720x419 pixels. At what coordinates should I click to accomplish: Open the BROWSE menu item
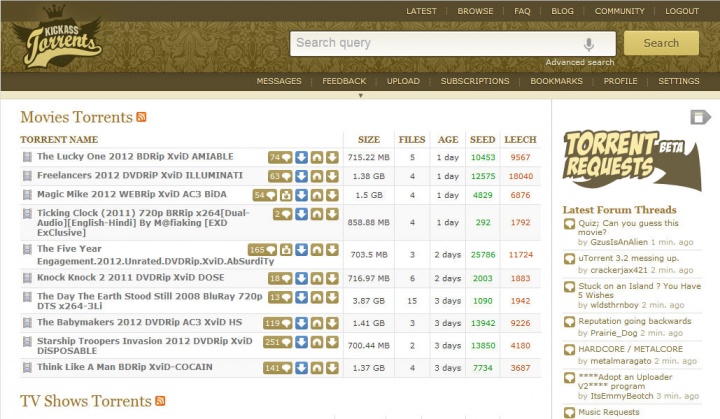tap(475, 11)
